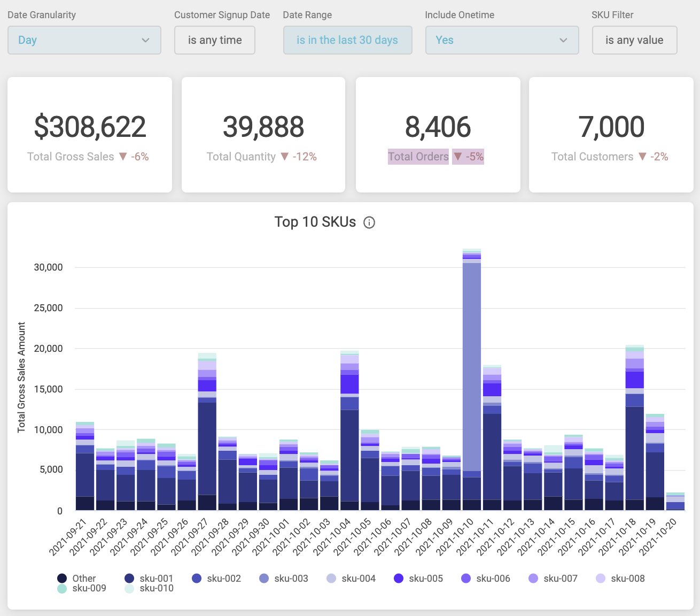Hide the sku-004 series via its legend entry
Viewport: 700px width, 616px height.
click(331, 578)
